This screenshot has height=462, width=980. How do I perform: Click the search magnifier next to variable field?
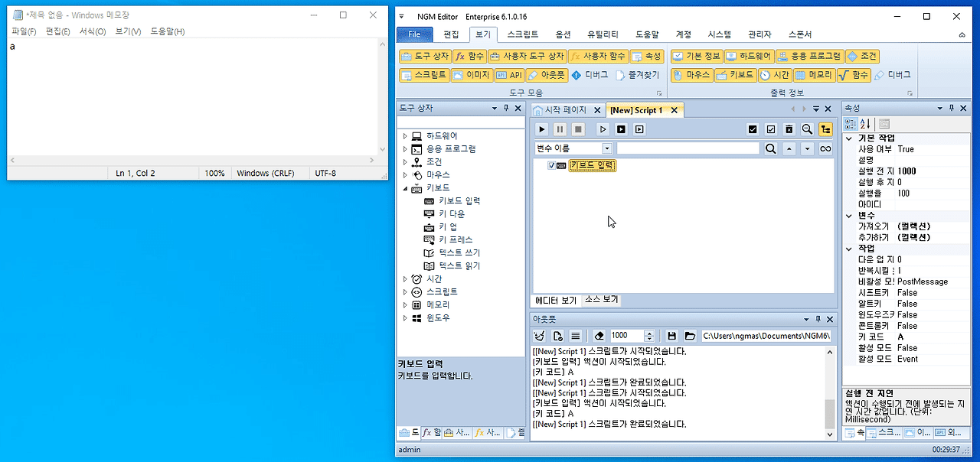[771, 148]
